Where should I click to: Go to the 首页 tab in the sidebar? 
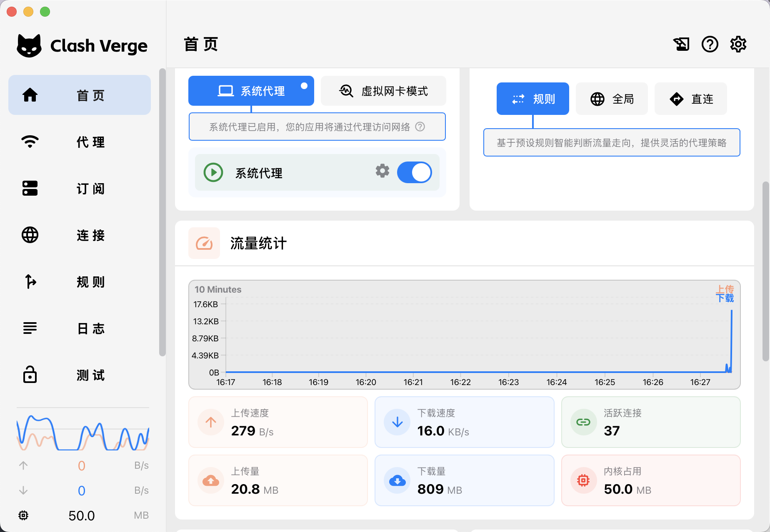(x=79, y=95)
